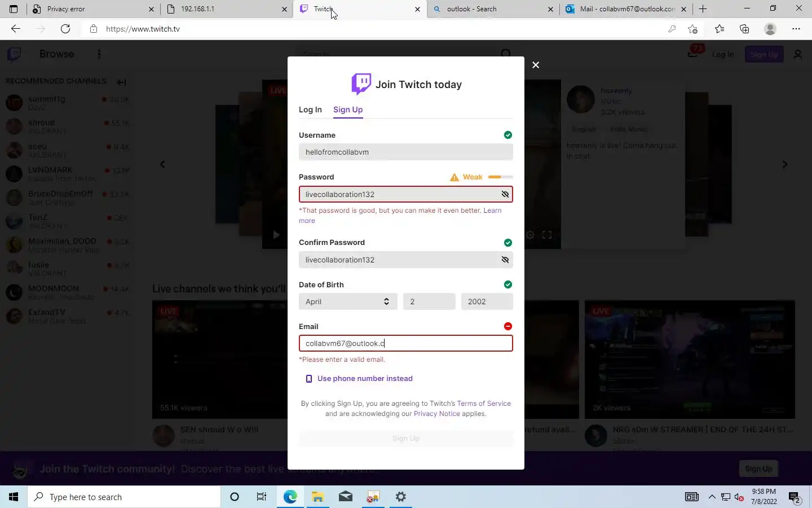812x508 pixels.
Task: Show next carousel stream
Action: (x=785, y=164)
